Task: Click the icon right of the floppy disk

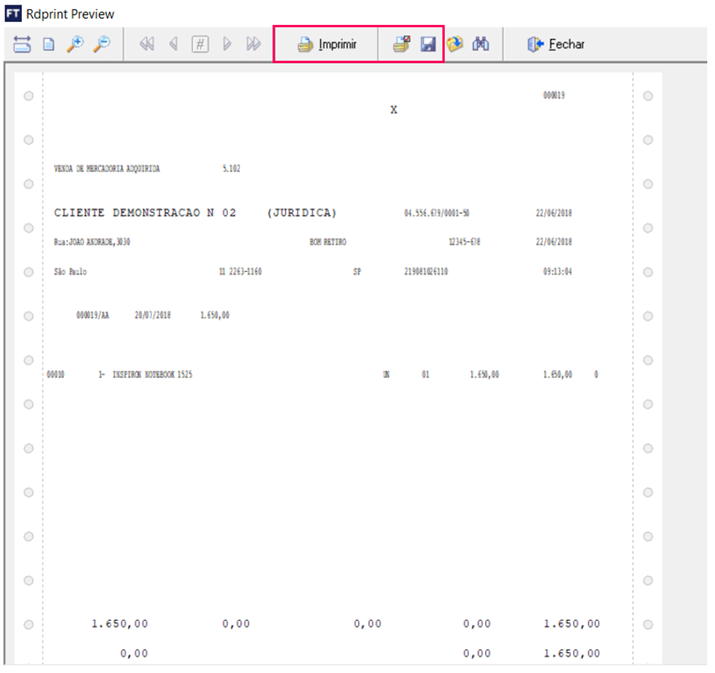Action: click(455, 45)
